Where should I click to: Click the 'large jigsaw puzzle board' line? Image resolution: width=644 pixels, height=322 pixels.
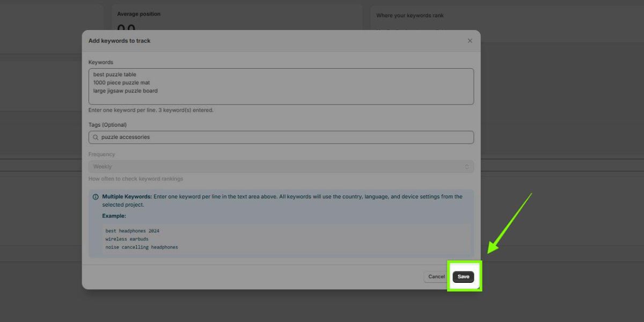(126, 91)
